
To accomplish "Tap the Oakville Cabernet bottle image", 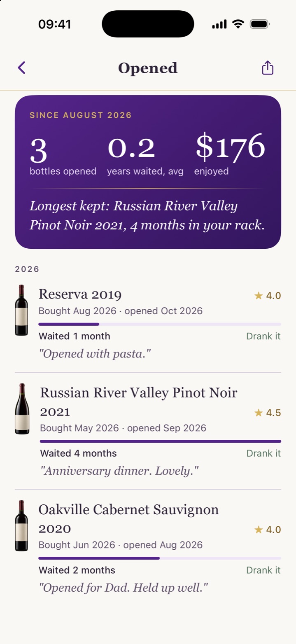I will [21, 526].
